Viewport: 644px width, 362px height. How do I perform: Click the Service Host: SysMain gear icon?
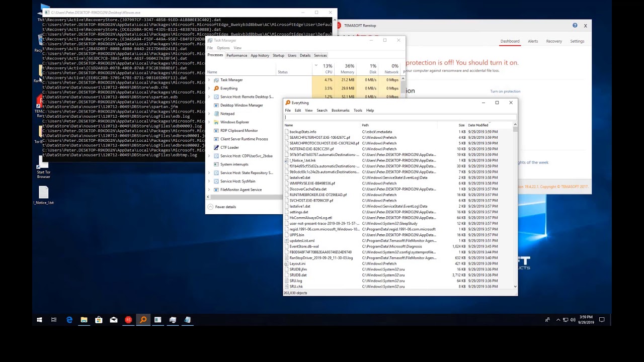(216, 181)
